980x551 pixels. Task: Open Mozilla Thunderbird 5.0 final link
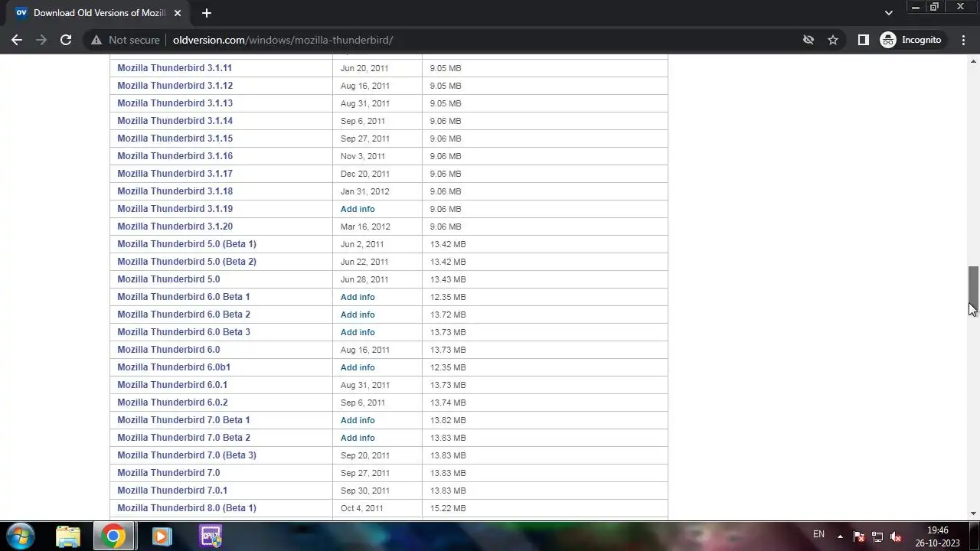pyautogui.click(x=168, y=279)
